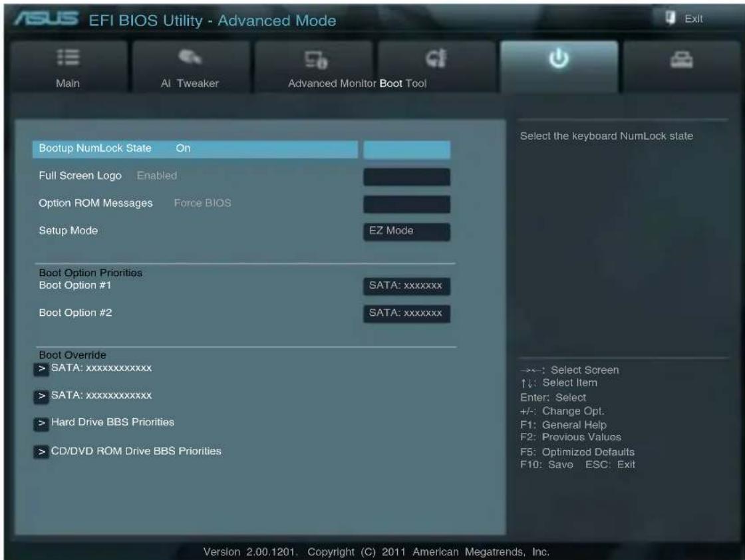Click the EFI BIOS Utility - Advanced Mode title

coord(212,21)
